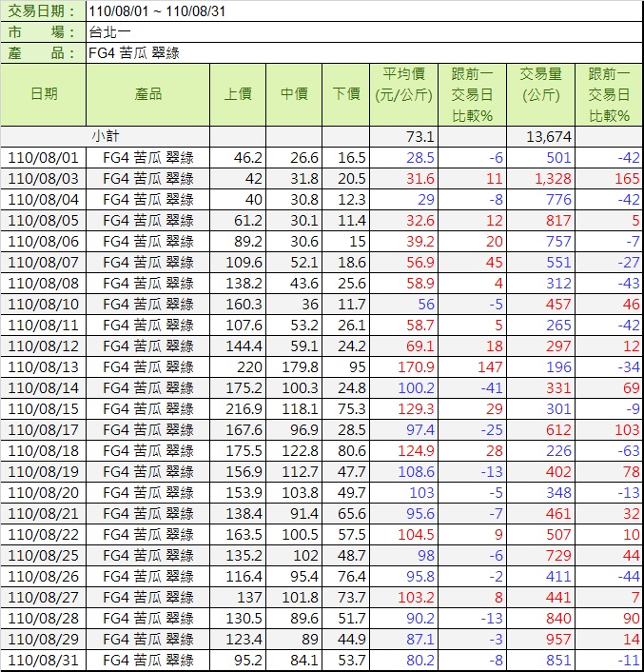This screenshot has width=644, height=672.
Task: Click the 小計 subtotal row label
Action: (x=105, y=137)
